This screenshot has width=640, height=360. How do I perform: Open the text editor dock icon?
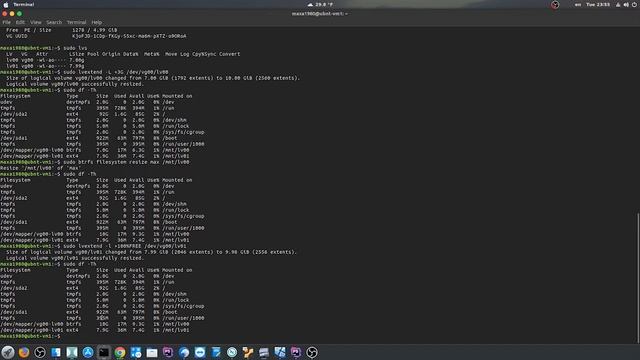(216, 352)
